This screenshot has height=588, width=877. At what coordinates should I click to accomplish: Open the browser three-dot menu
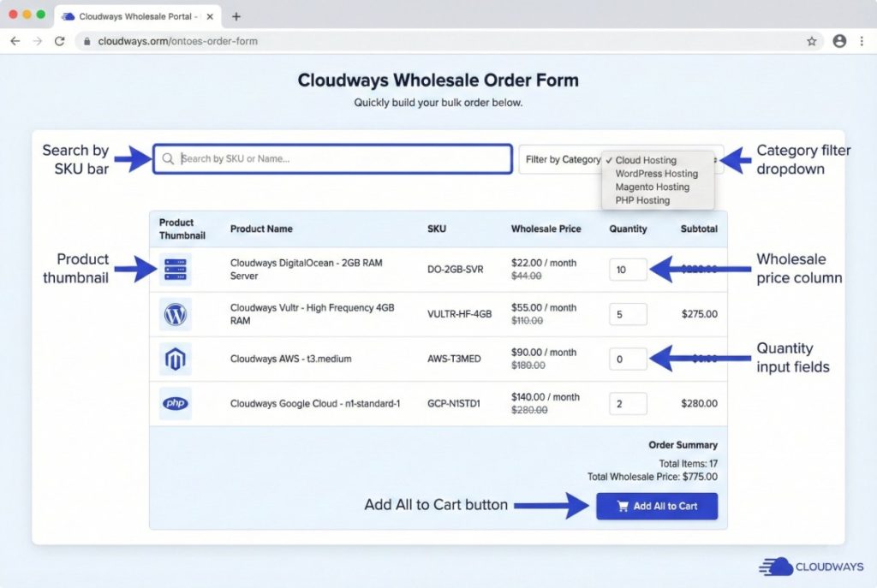pyautogui.click(x=862, y=41)
